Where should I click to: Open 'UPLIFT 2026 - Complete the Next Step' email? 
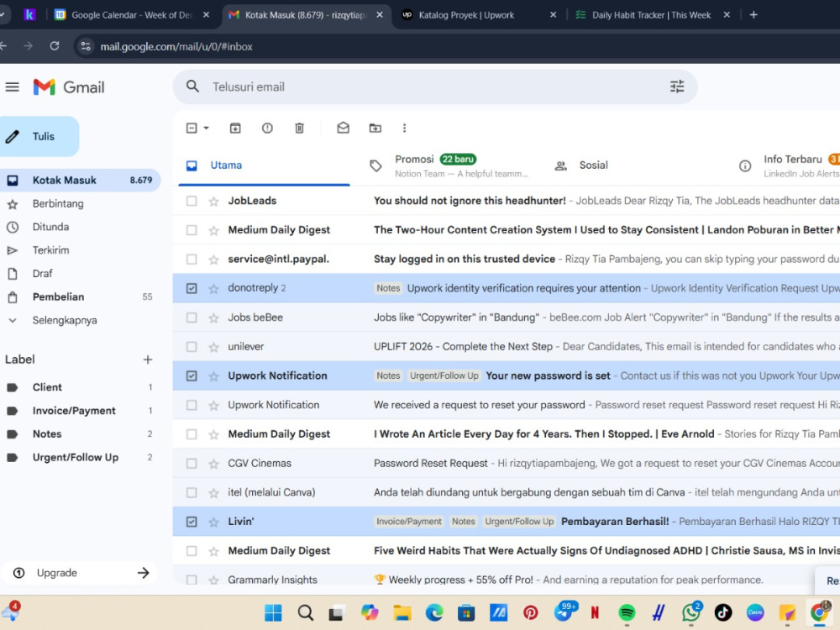click(507, 347)
